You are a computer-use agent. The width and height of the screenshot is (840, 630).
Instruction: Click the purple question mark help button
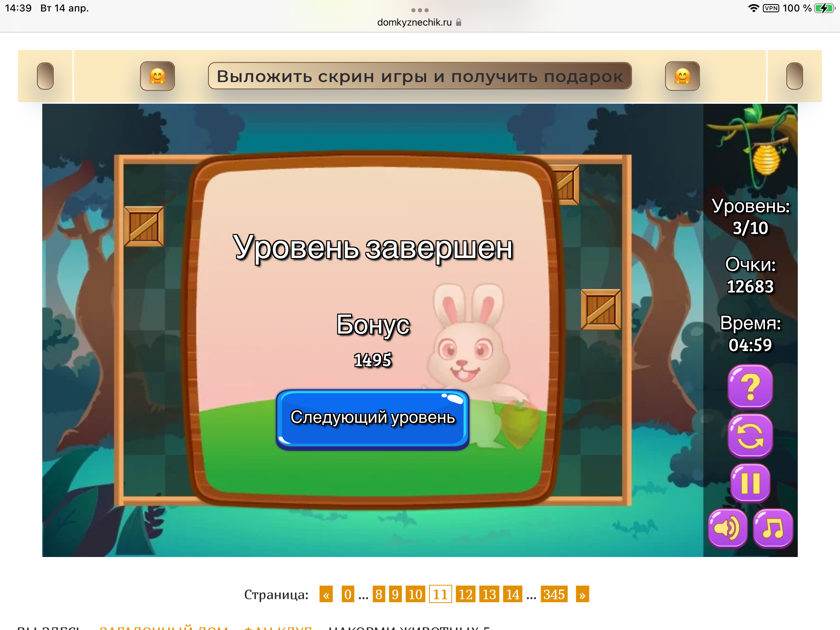click(750, 386)
